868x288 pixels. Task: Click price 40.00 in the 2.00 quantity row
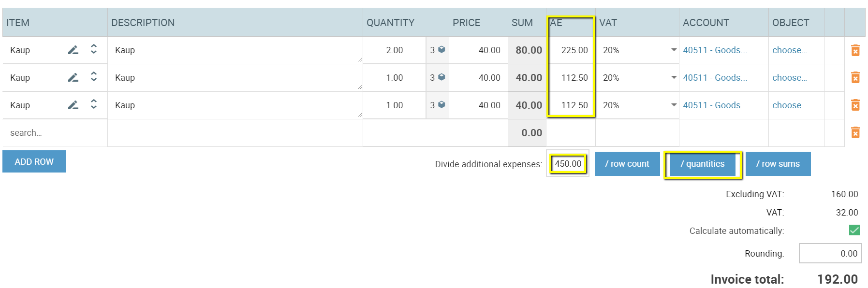tap(478, 50)
